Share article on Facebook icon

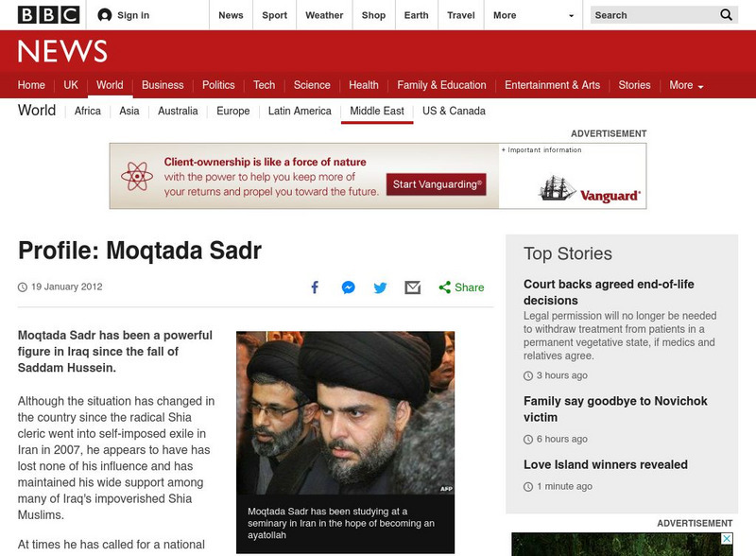pos(315,287)
